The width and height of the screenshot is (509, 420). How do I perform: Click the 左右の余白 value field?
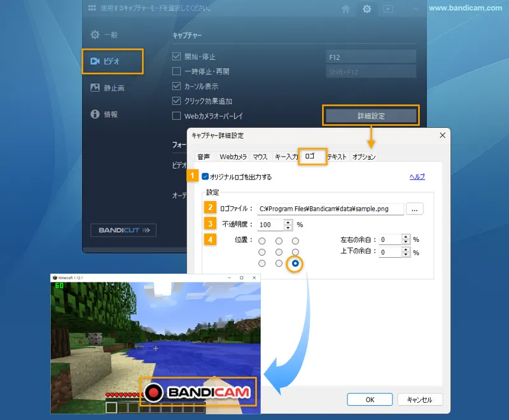pyautogui.click(x=390, y=239)
